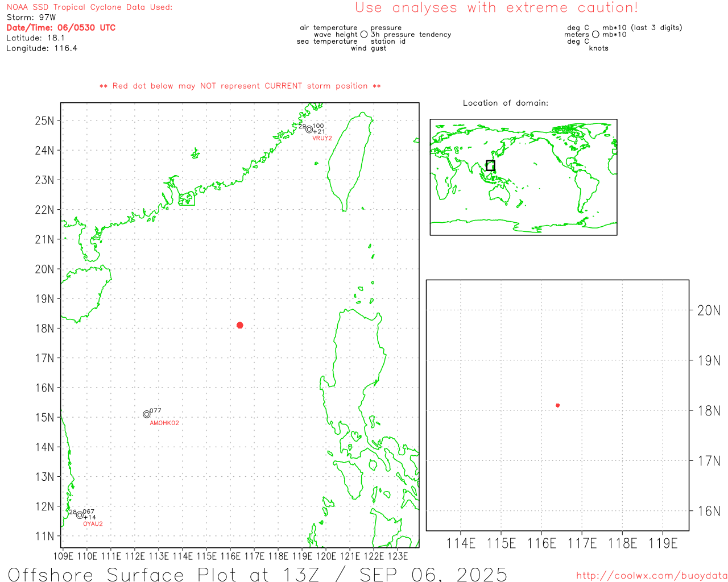Click the '077' pressure value near AMOHK02

point(156,410)
